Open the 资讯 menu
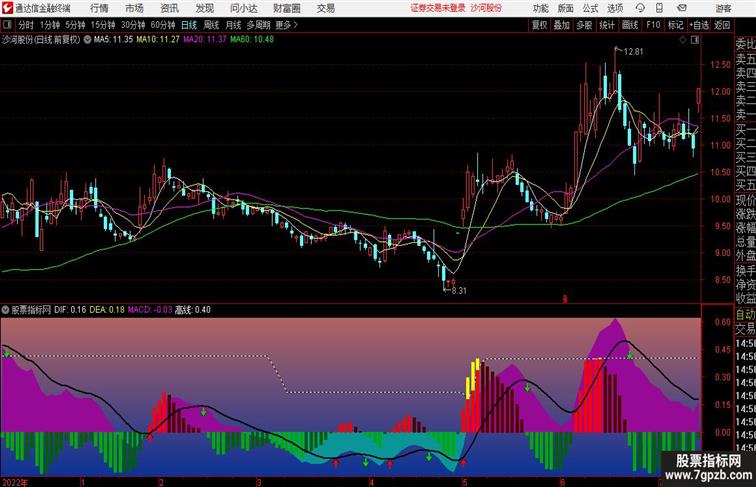This screenshot has height=487, width=756. tap(169, 8)
